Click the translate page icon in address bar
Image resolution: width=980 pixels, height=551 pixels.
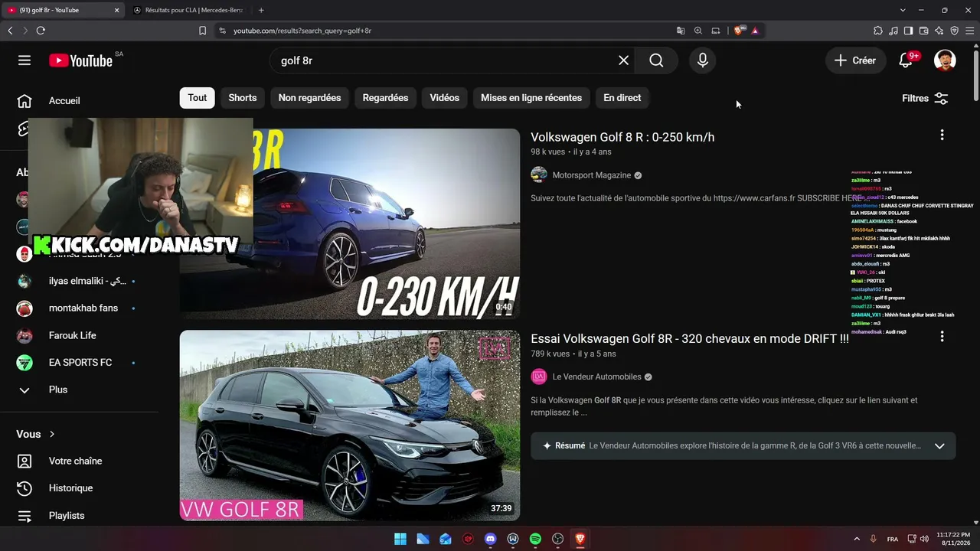click(x=681, y=31)
